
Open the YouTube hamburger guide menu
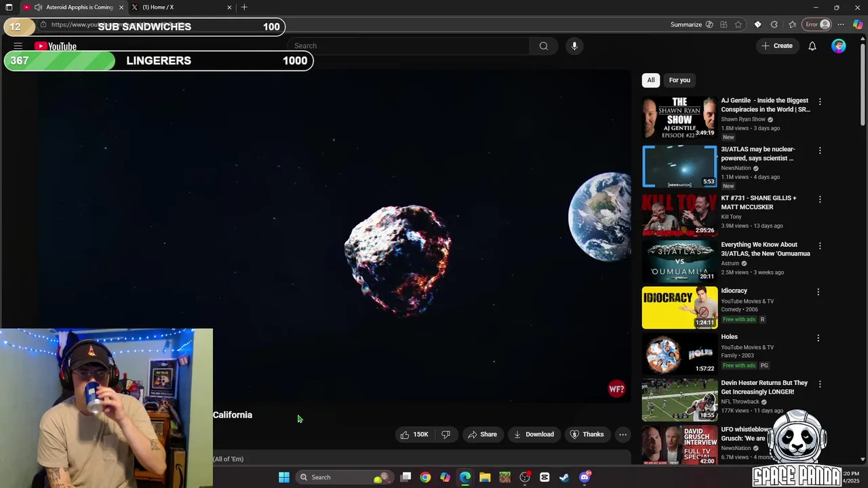tap(18, 46)
